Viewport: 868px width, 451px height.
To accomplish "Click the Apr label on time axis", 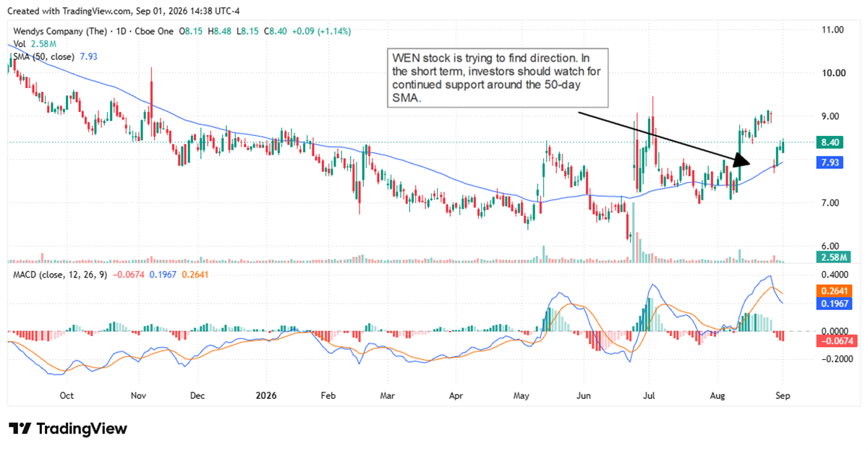I will pos(456,396).
